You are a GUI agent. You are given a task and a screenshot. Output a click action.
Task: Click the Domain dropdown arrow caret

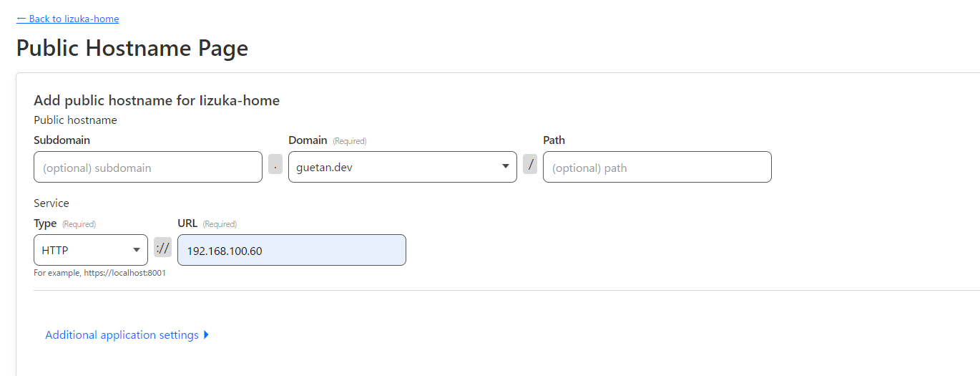[x=506, y=166]
